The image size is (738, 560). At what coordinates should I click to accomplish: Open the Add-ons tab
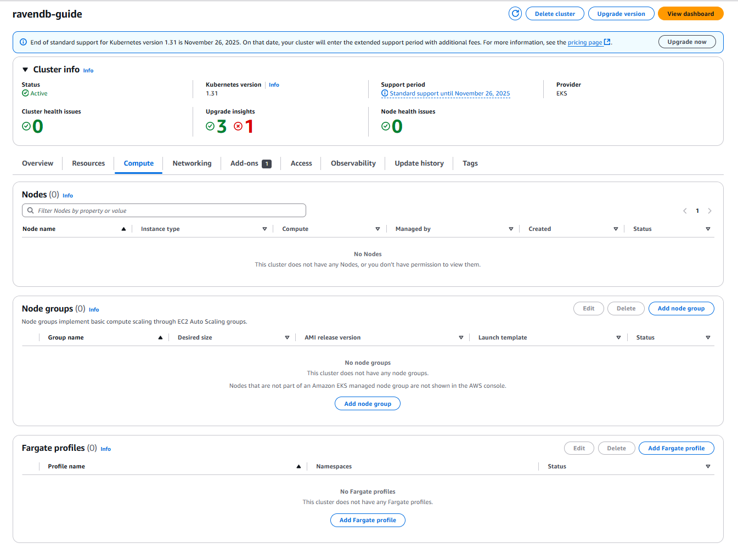click(x=251, y=163)
